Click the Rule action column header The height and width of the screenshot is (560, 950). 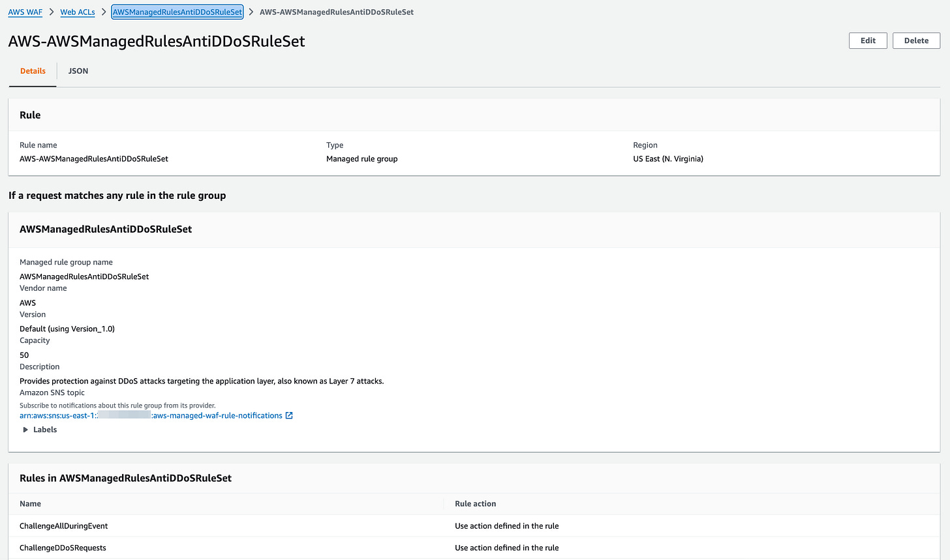(x=475, y=504)
